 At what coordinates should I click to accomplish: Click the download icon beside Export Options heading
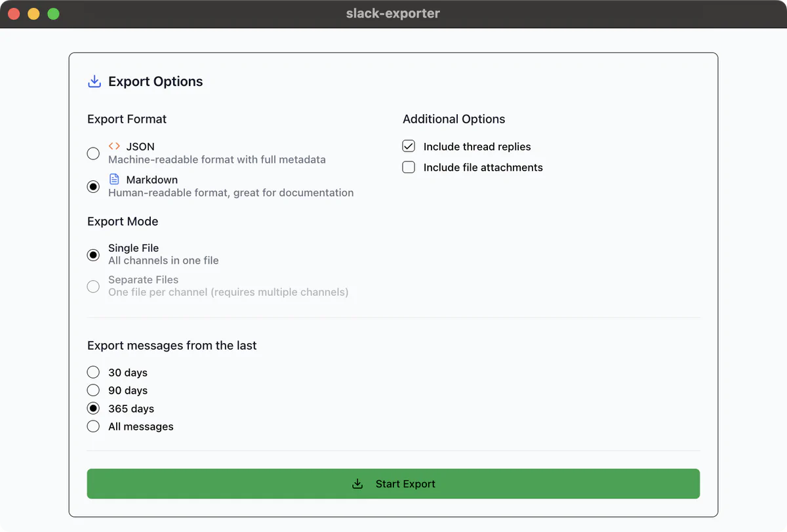[94, 81]
